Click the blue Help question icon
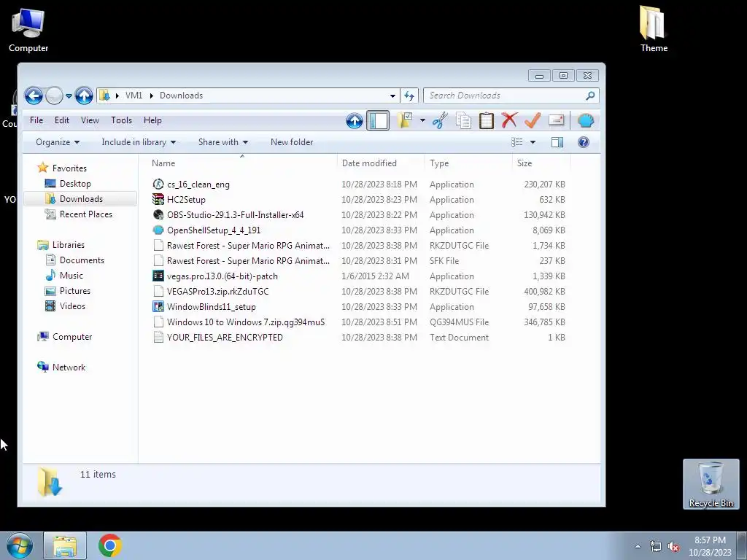The height and width of the screenshot is (560, 747). [583, 142]
